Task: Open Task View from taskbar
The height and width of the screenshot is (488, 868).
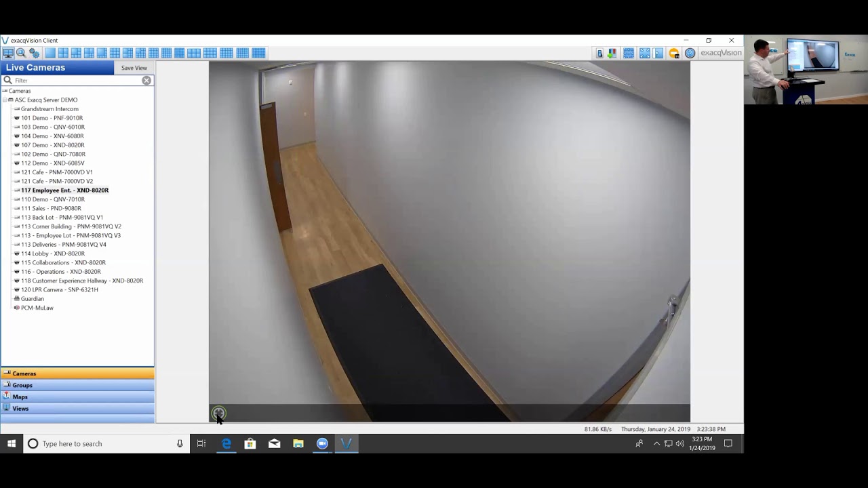Action: point(201,443)
